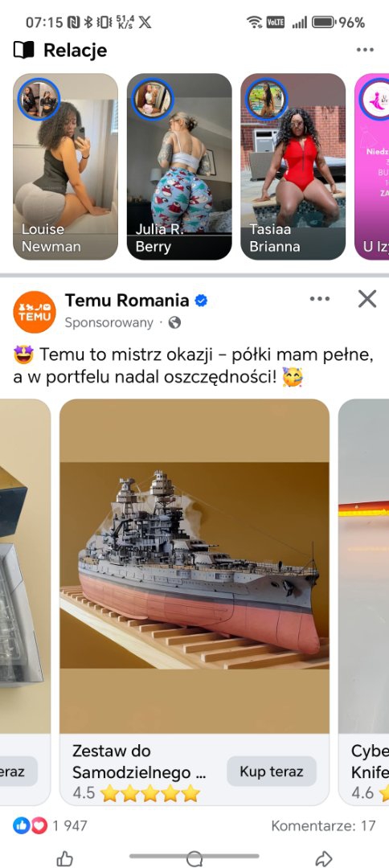View the 1 947 reactions list
Image resolution: width=389 pixels, height=868 pixels.
pyautogui.click(x=51, y=826)
